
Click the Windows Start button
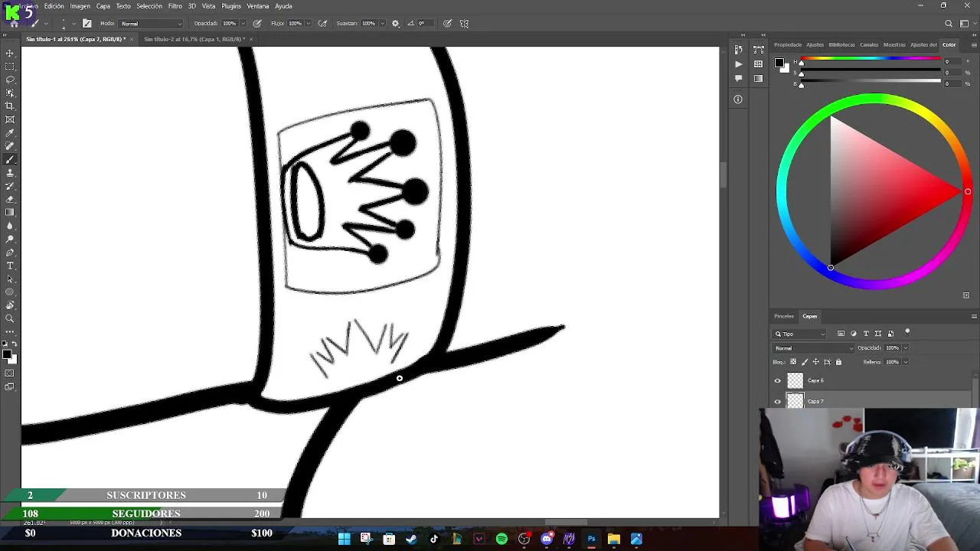click(344, 539)
